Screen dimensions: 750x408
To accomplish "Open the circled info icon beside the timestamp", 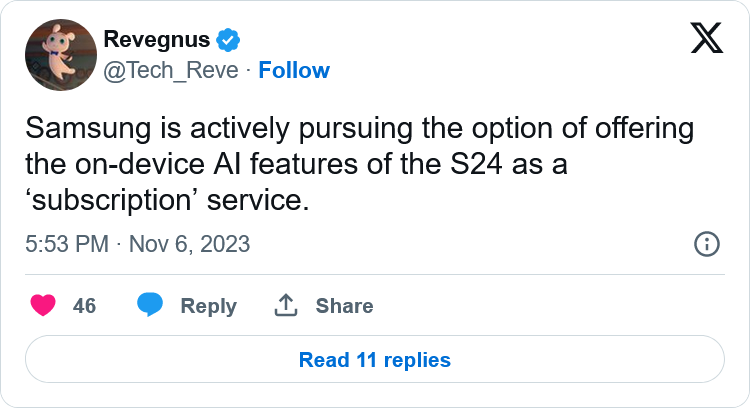I will click(706, 244).
